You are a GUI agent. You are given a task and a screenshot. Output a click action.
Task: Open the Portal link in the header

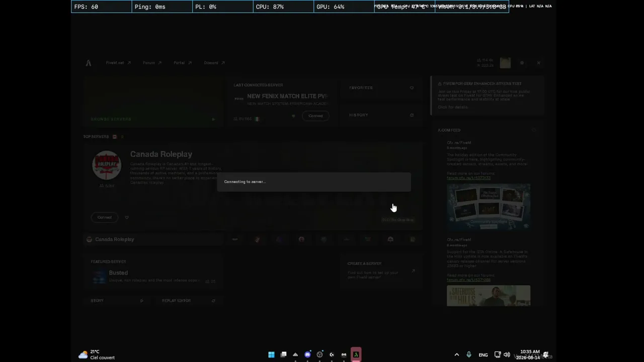tap(183, 63)
